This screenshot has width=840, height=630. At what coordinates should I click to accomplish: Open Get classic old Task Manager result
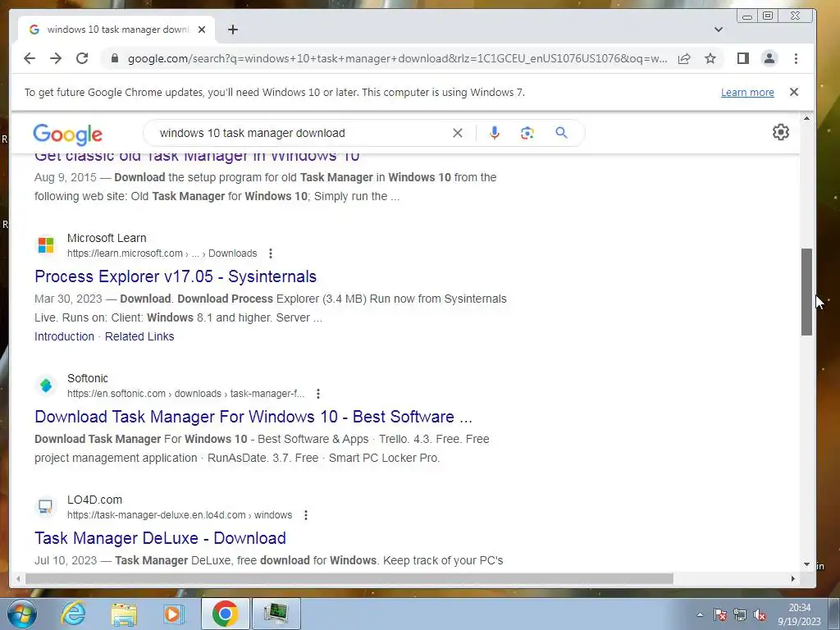(197, 158)
